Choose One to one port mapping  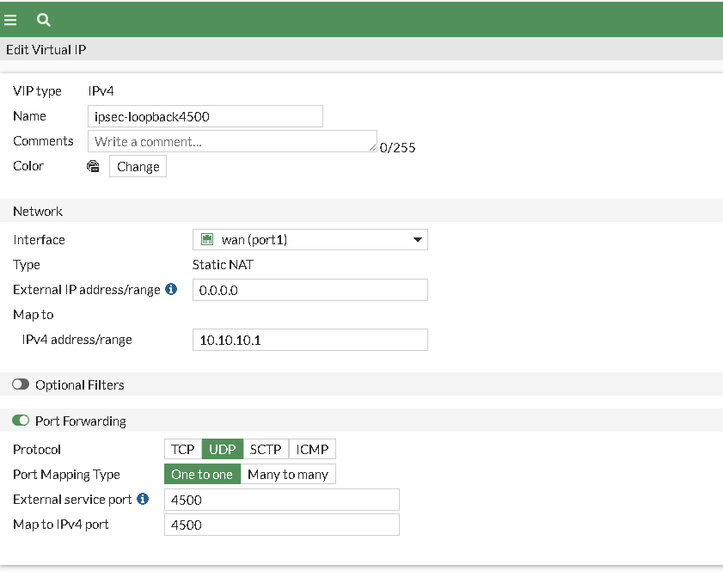click(x=202, y=474)
